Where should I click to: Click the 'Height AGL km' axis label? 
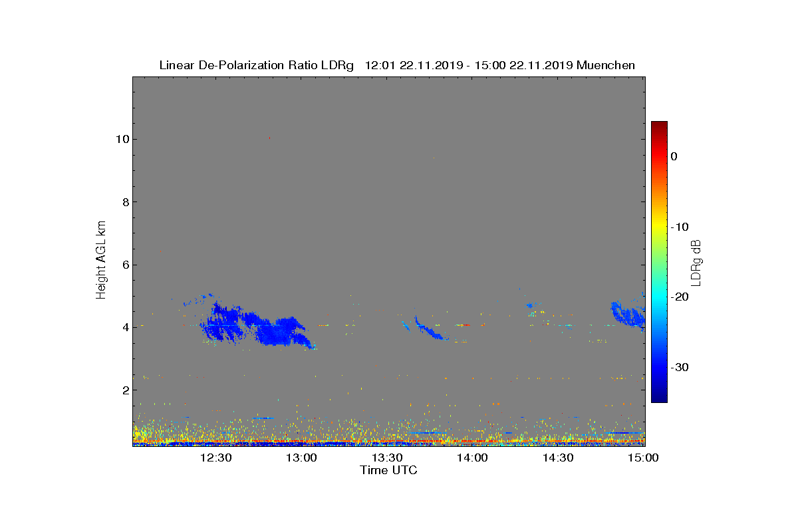coord(101,260)
